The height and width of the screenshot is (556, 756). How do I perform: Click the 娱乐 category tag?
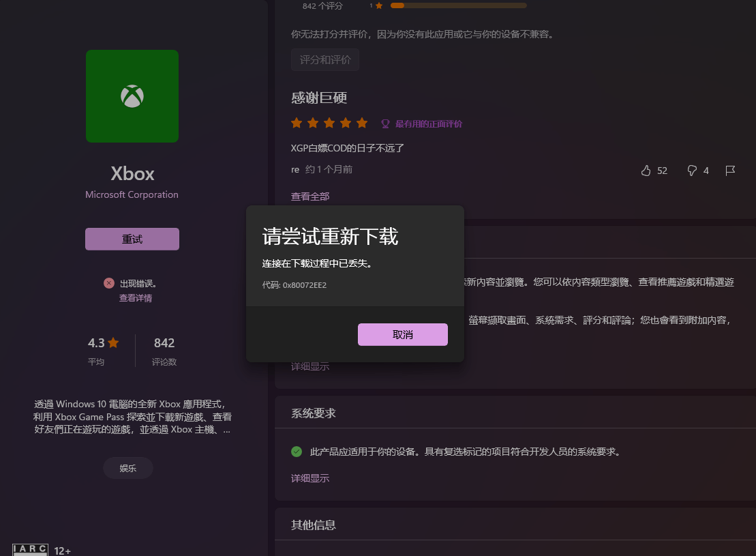[x=127, y=468]
